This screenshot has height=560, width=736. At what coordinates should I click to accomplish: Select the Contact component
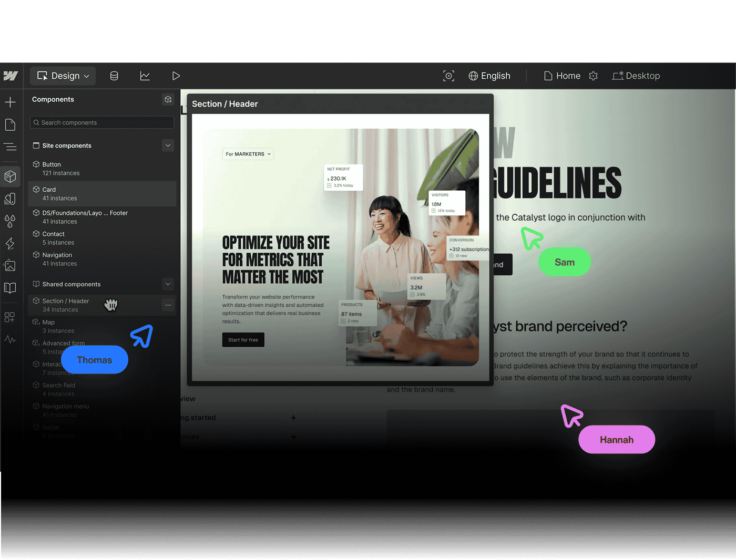pyautogui.click(x=102, y=238)
